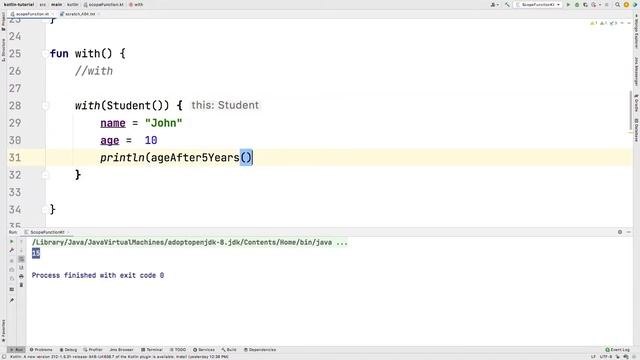Viewport: 640px width, 360px height.
Task: Click 'Process finished with exit code 0' text
Action: tap(98, 276)
